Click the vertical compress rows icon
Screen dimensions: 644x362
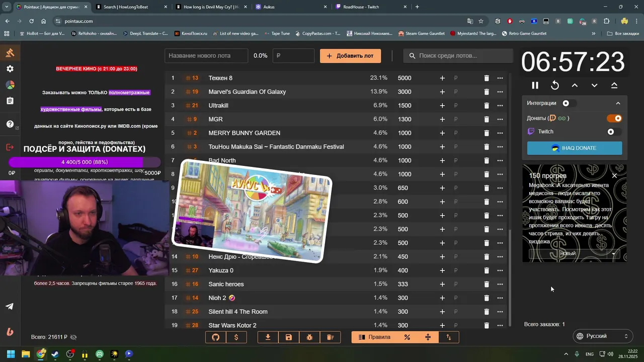(x=428, y=337)
